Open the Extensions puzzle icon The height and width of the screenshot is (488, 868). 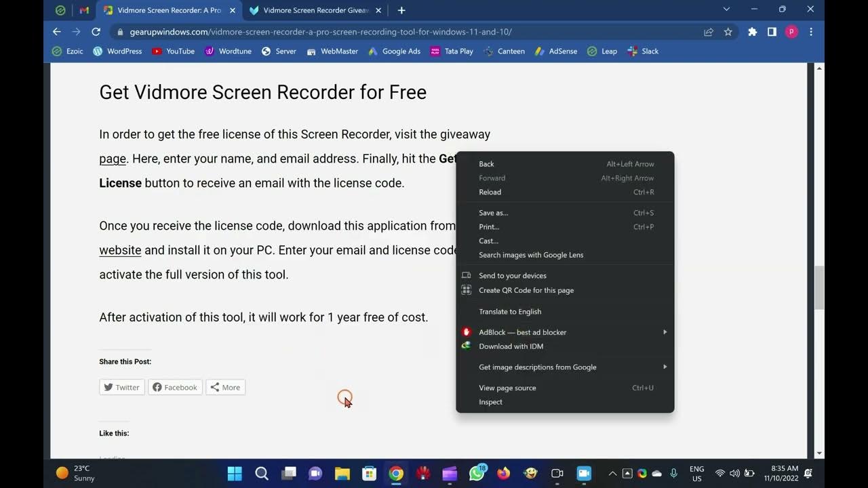752,32
